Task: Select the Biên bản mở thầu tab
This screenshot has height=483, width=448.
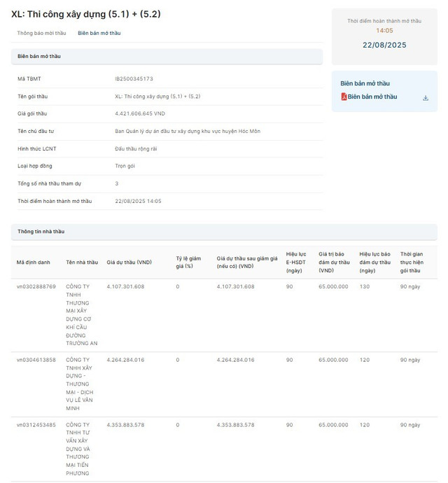Action: (99, 33)
